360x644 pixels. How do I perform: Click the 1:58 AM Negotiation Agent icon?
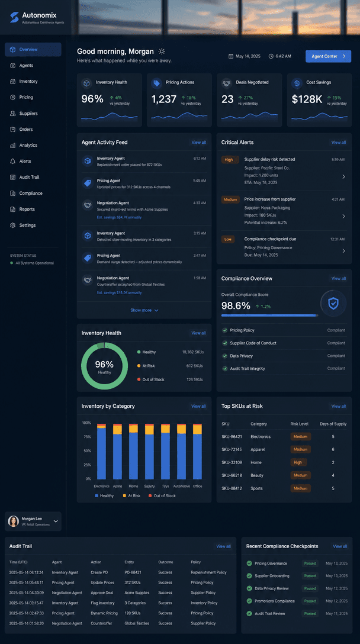tap(87, 281)
